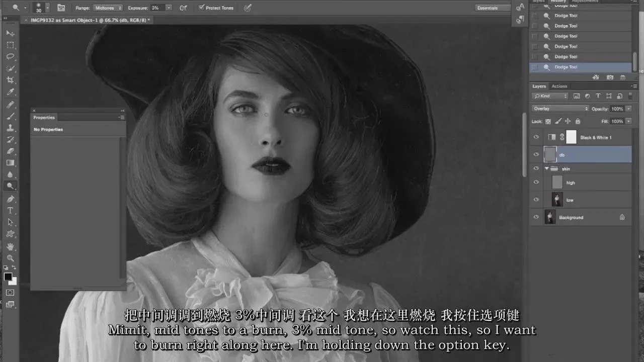Select the Crop tool
The width and height of the screenshot is (644, 362).
10,80
